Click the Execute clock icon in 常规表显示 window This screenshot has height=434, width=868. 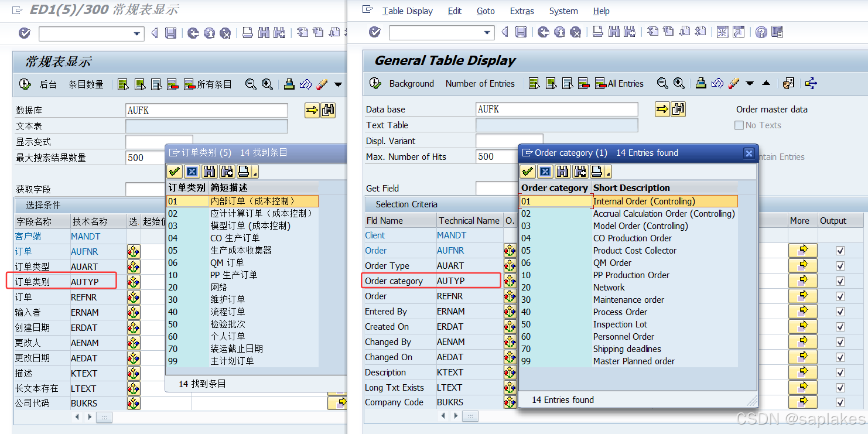(25, 84)
